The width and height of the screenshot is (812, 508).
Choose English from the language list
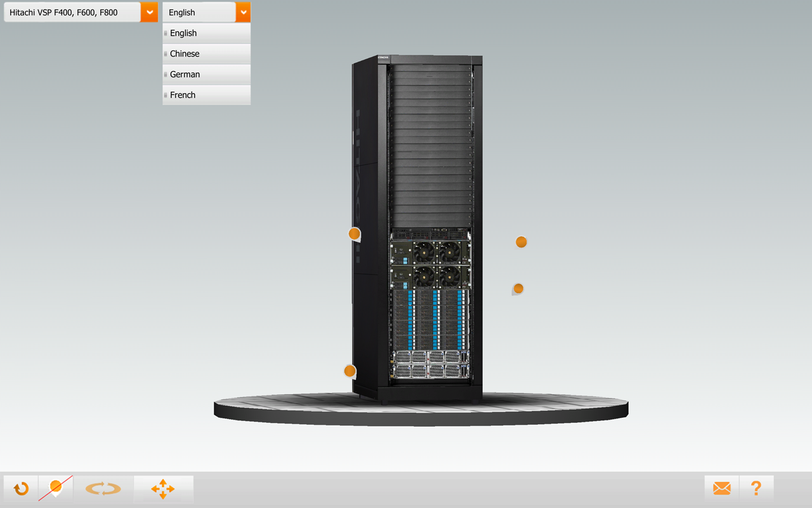[x=206, y=33]
